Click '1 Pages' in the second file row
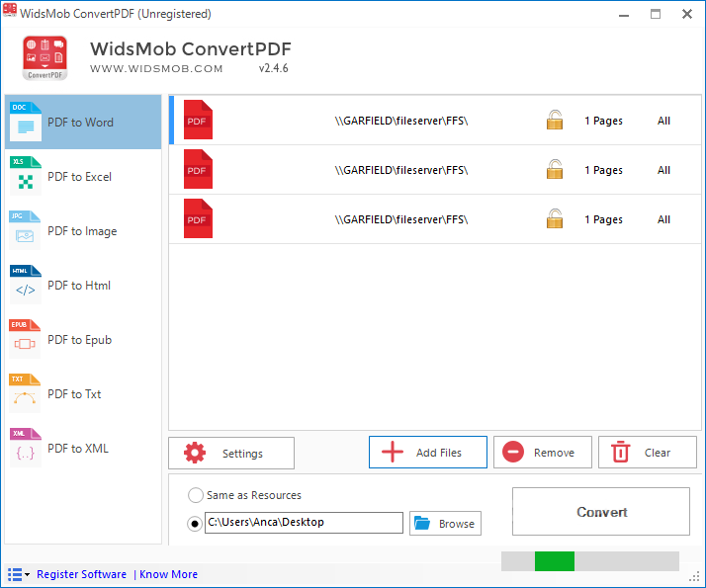706x588 pixels. click(x=603, y=170)
